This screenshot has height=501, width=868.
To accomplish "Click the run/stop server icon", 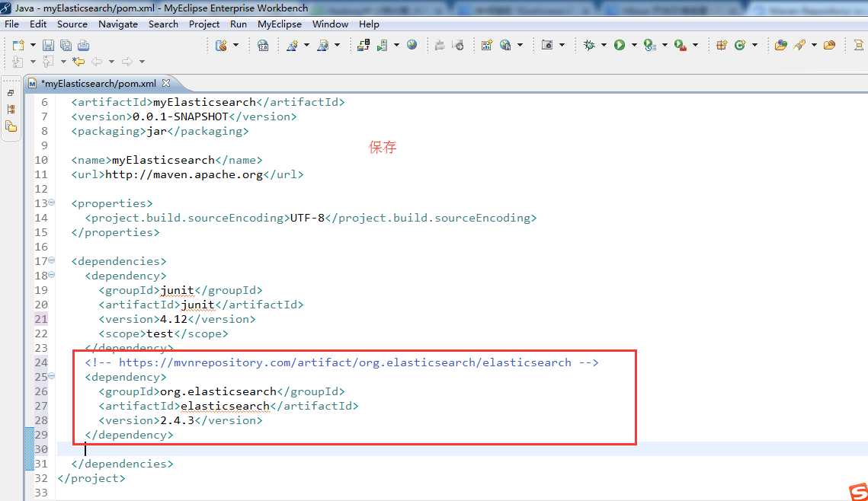I will point(382,46).
